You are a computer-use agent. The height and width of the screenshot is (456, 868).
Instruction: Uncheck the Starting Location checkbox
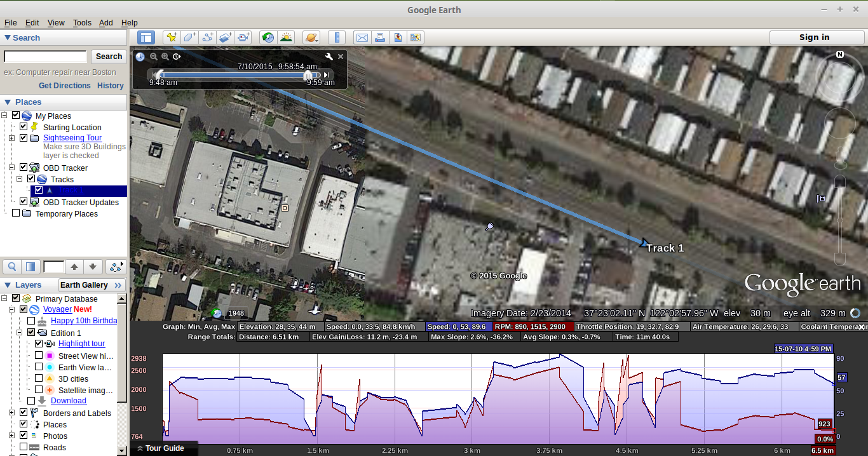point(24,127)
